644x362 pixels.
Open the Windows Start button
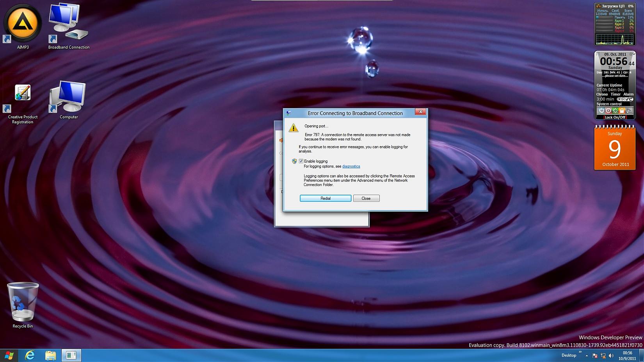coord(9,355)
